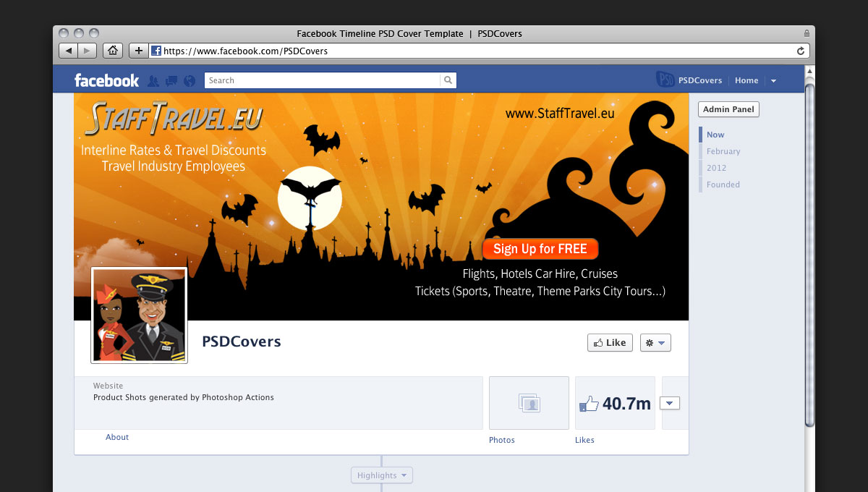Open the messages icon in header
Screen dimensions: 868x492
171,80
